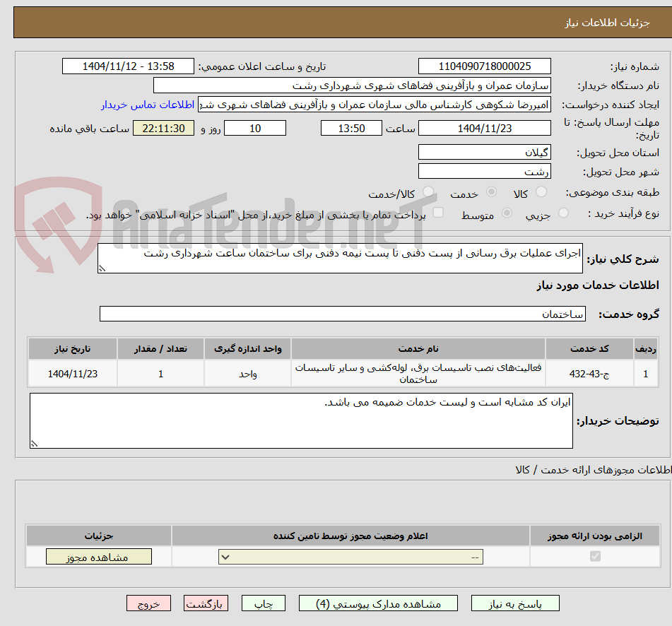Select the خدمت radio button
672x626 pixels.
coord(491,191)
